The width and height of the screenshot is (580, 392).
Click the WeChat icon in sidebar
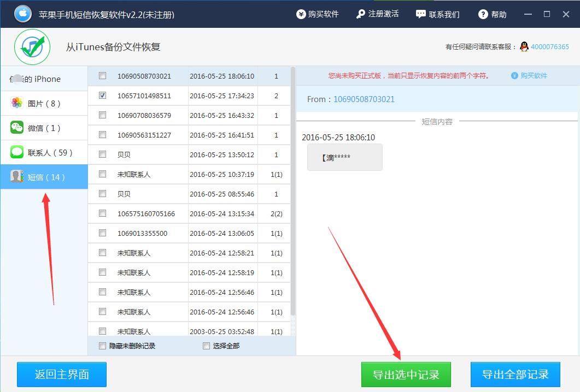pos(17,127)
